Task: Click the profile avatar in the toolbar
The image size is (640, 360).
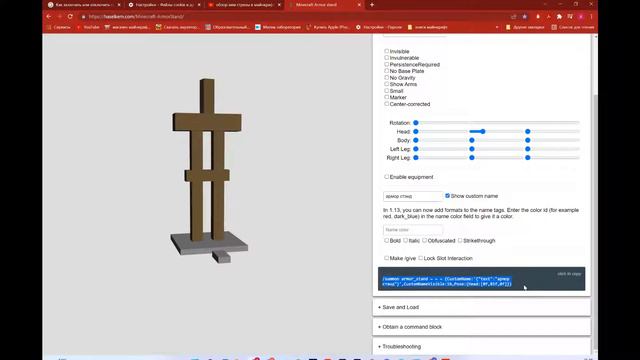Action: coord(580,17)
